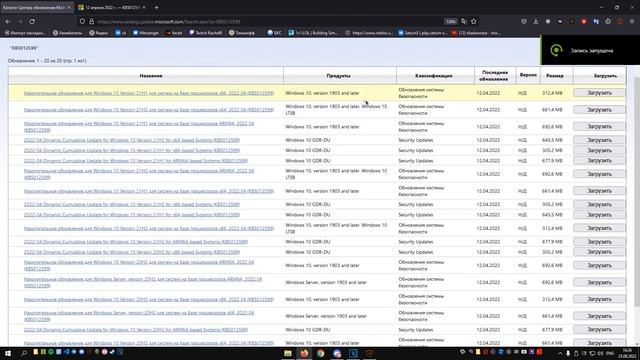Sort table by Классификация column header

433,76
